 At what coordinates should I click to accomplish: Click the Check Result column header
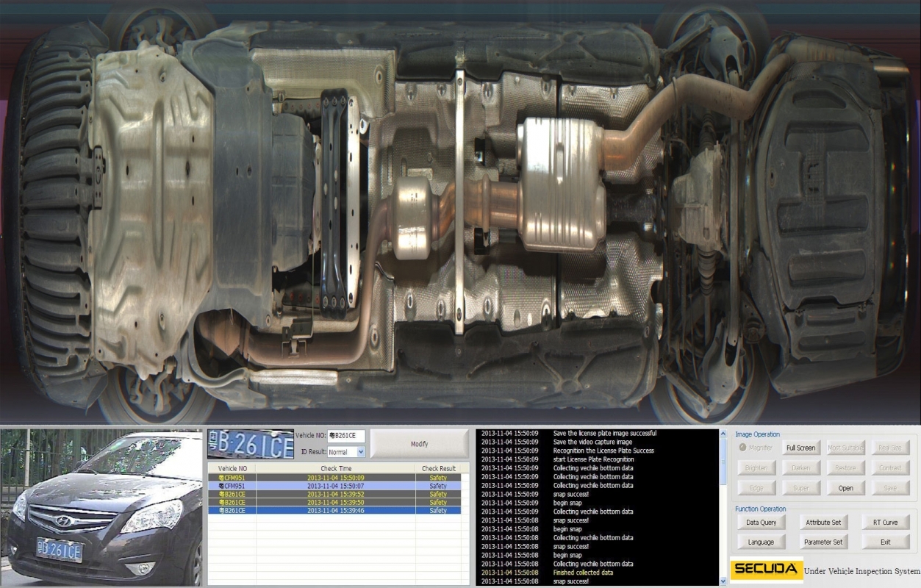[438, 468]
